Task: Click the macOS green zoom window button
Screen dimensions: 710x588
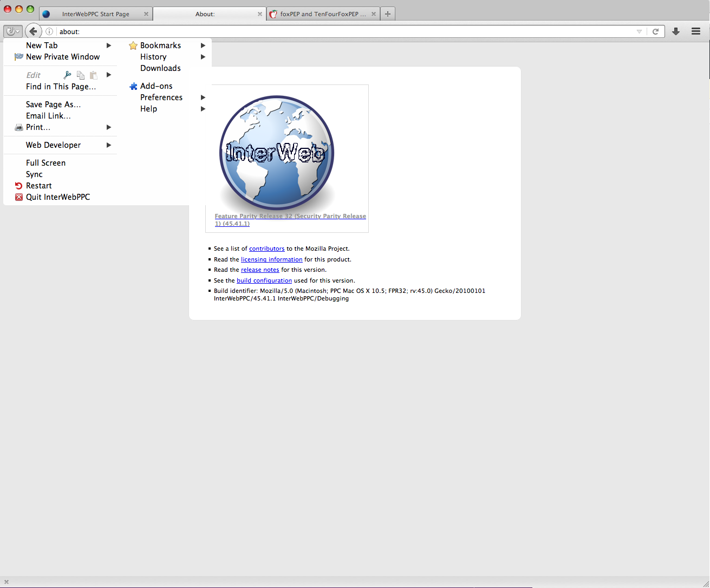Action: [x=30, y=9]
